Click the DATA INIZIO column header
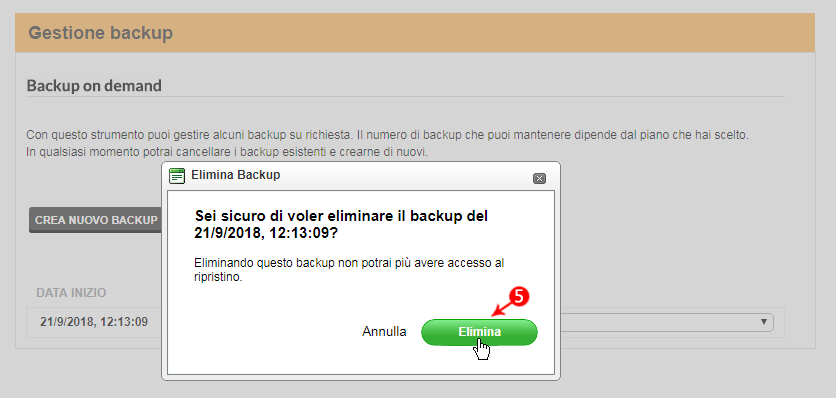Screen dimensions: 836x398 pos(71,292)
